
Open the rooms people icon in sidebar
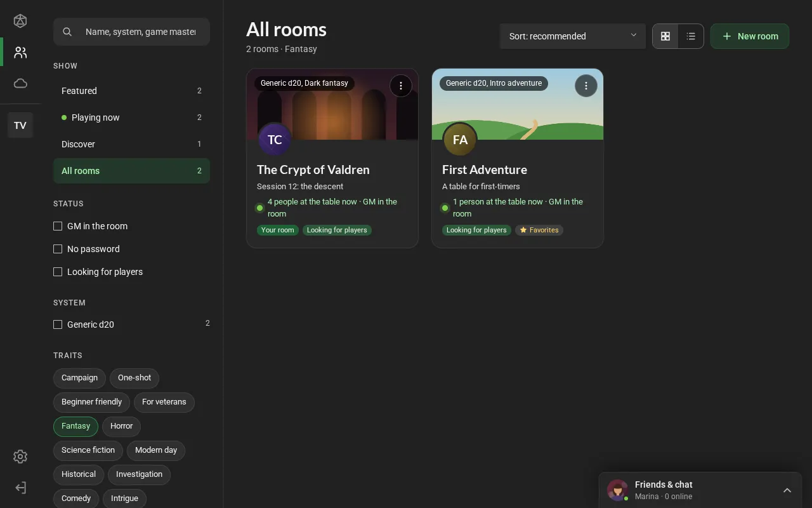(20, 52)
